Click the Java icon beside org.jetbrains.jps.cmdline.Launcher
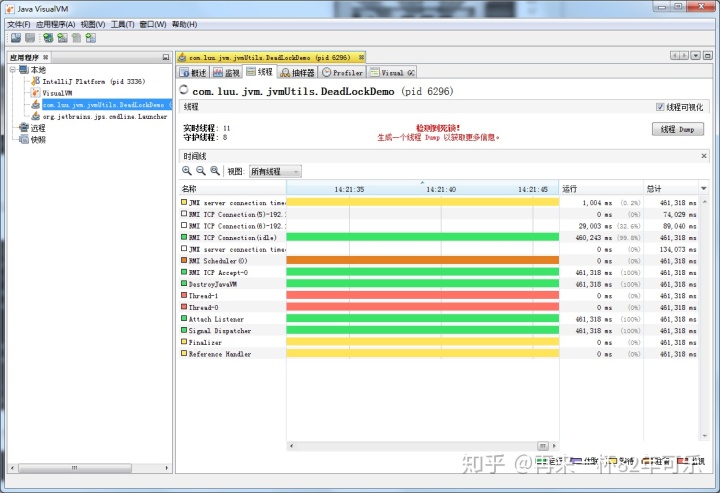Image resolution: width=720 pixels, height=493 pixels. tap(35, 116)
